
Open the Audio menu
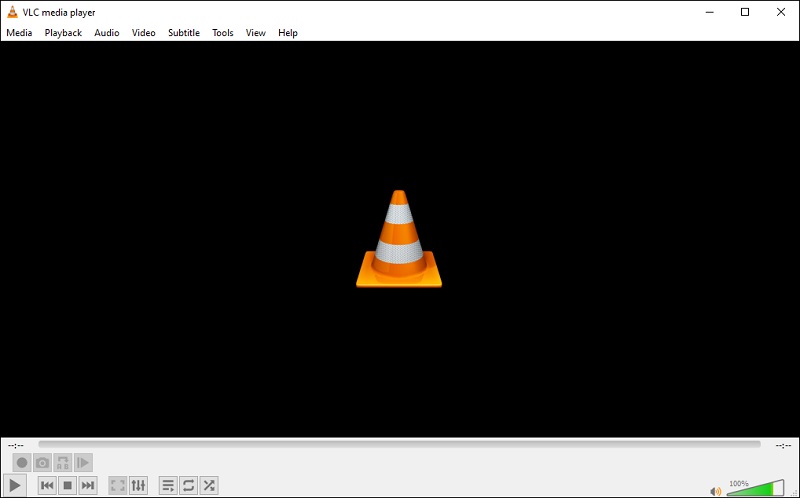[107, 33]
